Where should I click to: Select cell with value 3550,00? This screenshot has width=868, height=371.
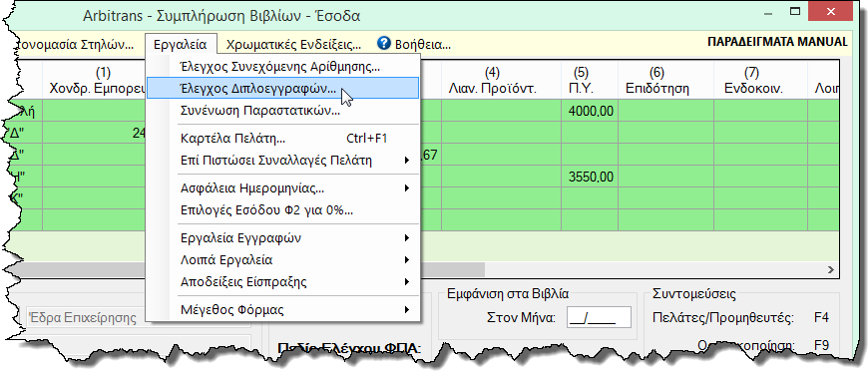pyautogui.click(x=590, y=178)
